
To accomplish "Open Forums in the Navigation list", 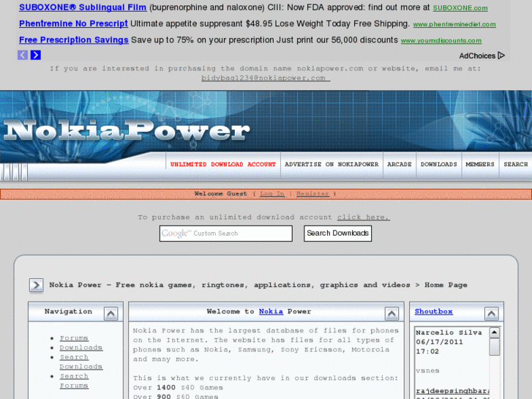I will pos(74,338).
